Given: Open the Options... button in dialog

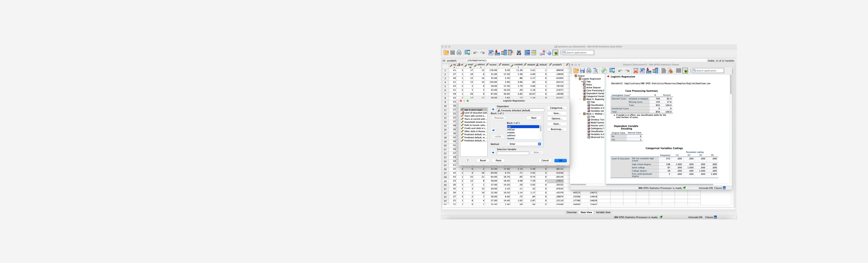Looking at the screenshot, I should pyautogui.click(x=557, y=119).
